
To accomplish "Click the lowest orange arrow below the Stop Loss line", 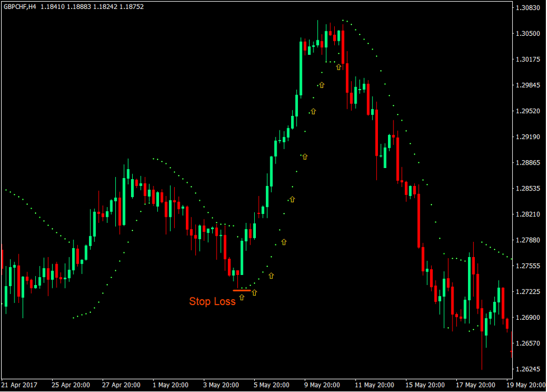I will pos(242,297).
